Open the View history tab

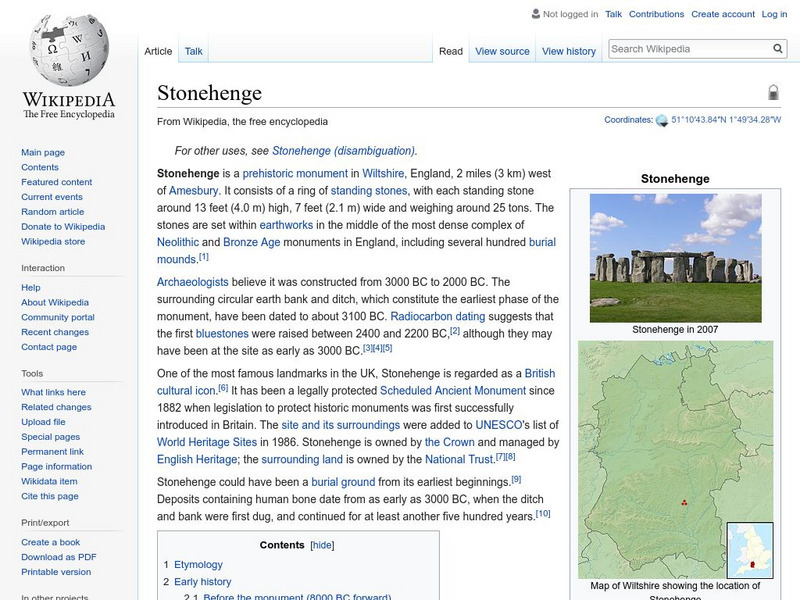coord(568,50)
